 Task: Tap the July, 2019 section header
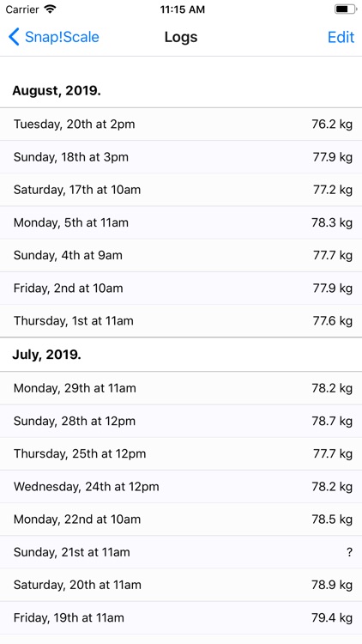click(x=47, y=355)
